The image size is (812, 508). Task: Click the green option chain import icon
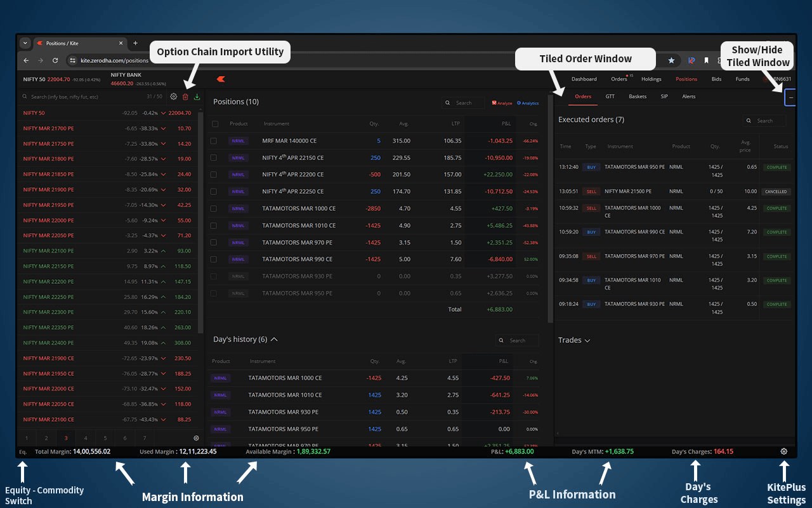(x=197, y=97)
